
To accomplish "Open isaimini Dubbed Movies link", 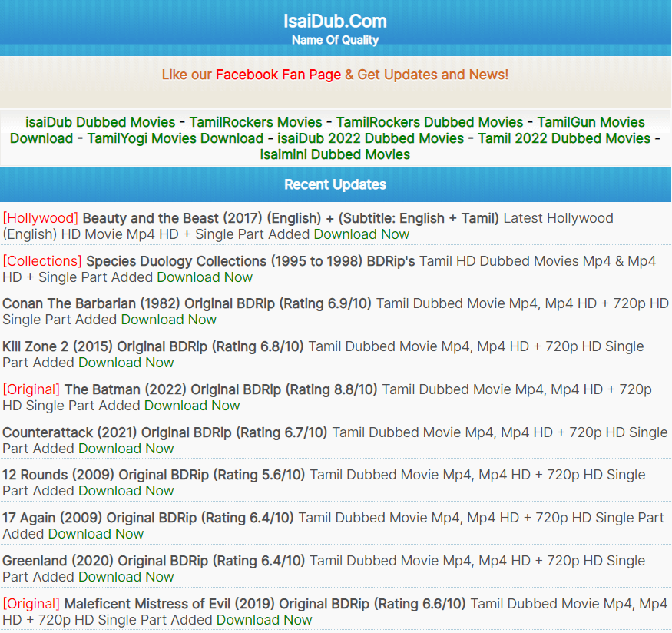I will click(335, 154).
